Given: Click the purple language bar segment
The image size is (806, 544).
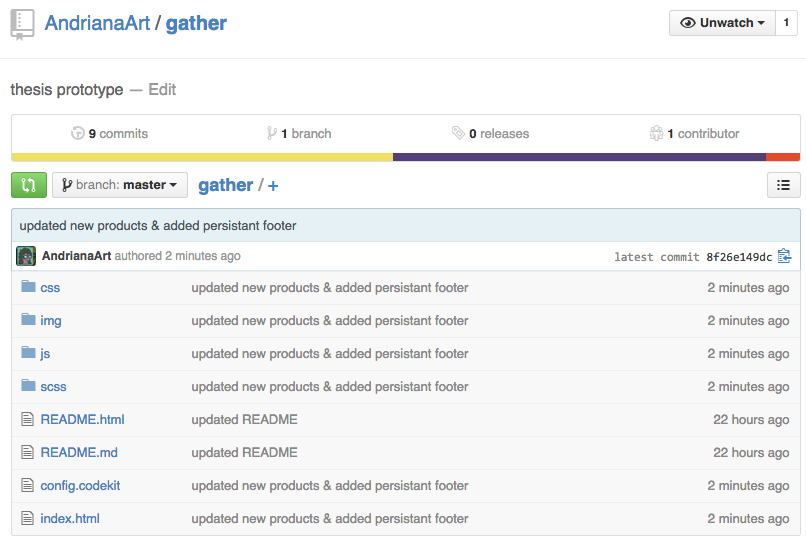Looking at the screenshot, I should point(579,157).
